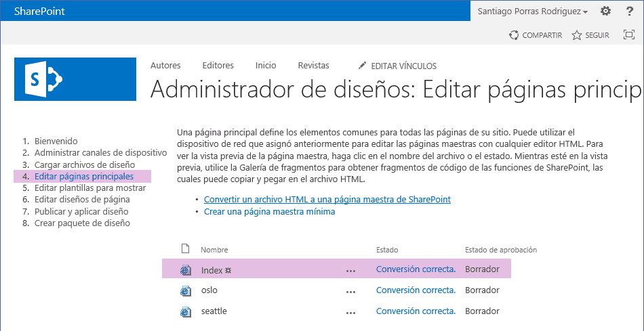Click the new item marker beside Index
Screen dimensions: 644x331
point(228,270)
